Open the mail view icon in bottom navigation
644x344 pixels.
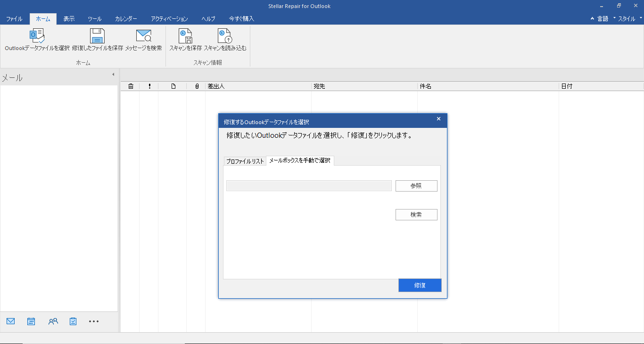(11, 321)
